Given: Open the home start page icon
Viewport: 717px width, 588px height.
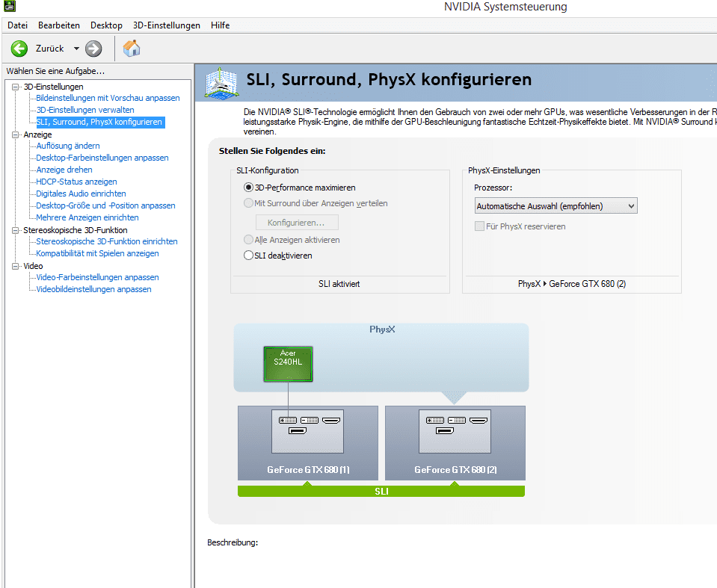Looking at the screenshot, I should 132,48.
